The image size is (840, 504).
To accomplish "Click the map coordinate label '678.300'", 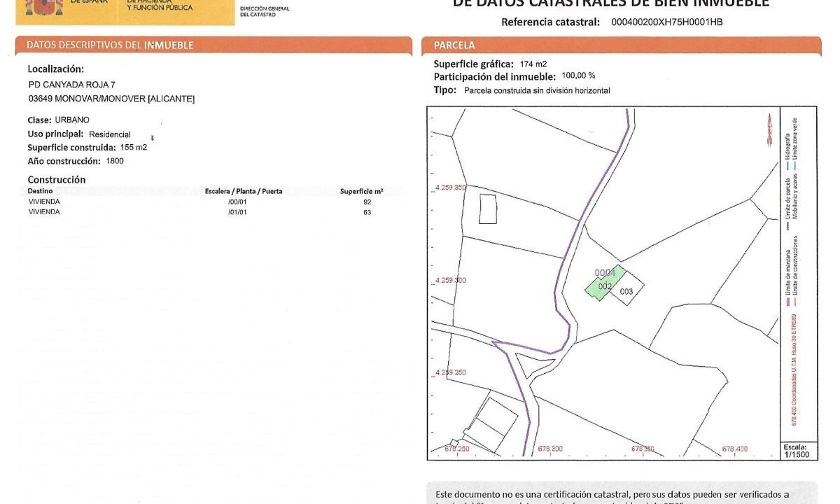I will point(550,449).
